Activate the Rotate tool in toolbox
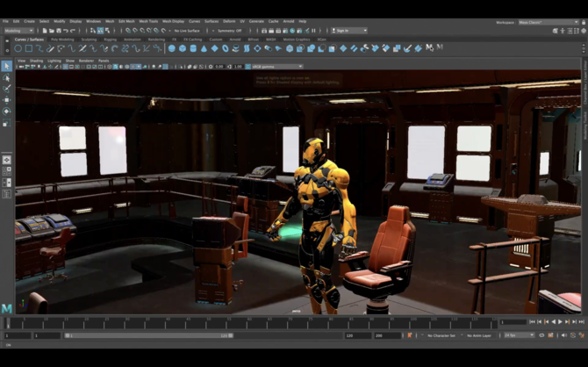 [x=7, y=112]
